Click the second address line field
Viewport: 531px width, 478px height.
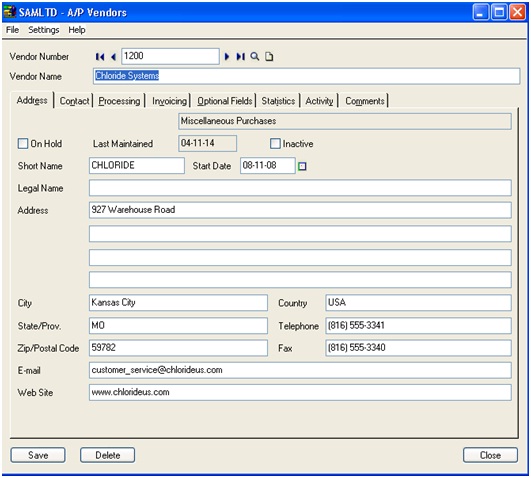tap(300, 234)
